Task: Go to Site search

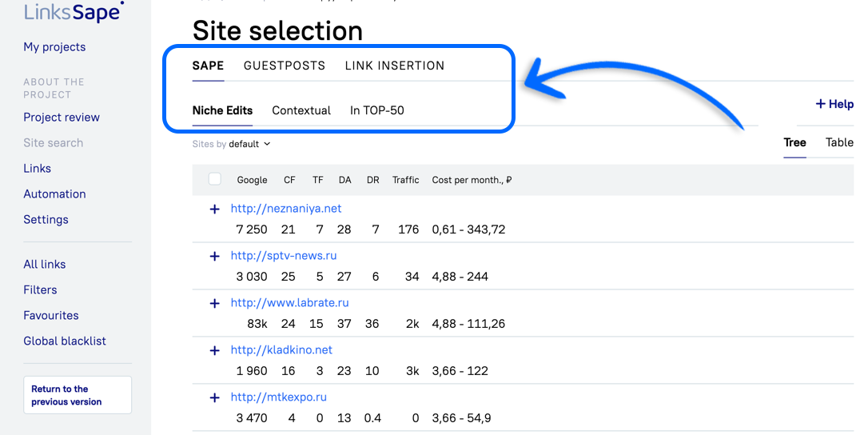Action: [x=53, y=143]
